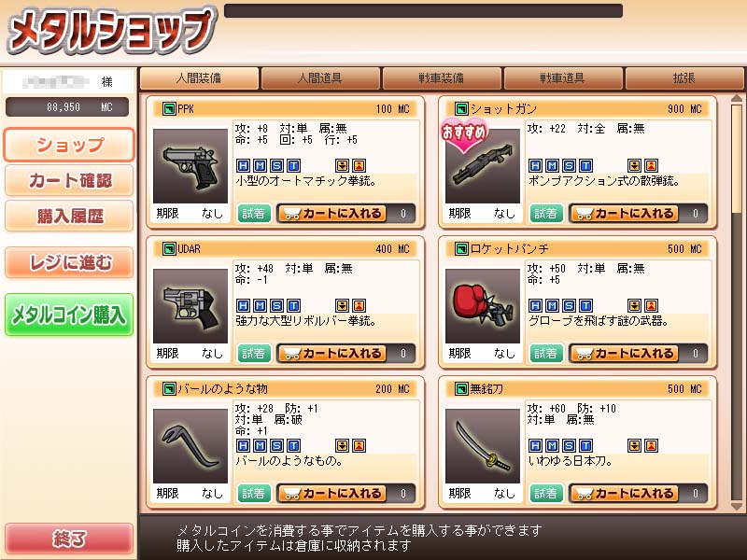Viewport: 747px width, 560px height.
Task: Open the 人間道具 tab
Action: point(320,78)
